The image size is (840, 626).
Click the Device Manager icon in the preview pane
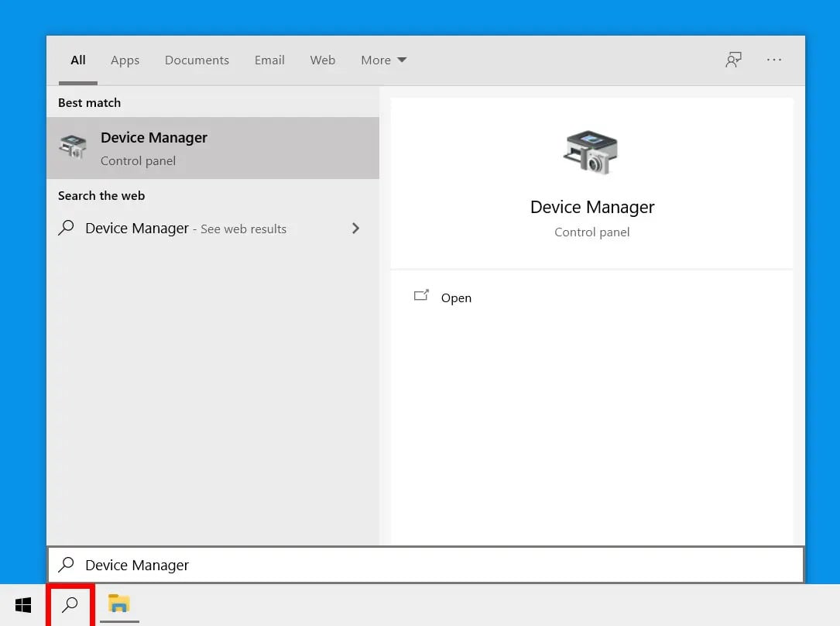(591, 153)
